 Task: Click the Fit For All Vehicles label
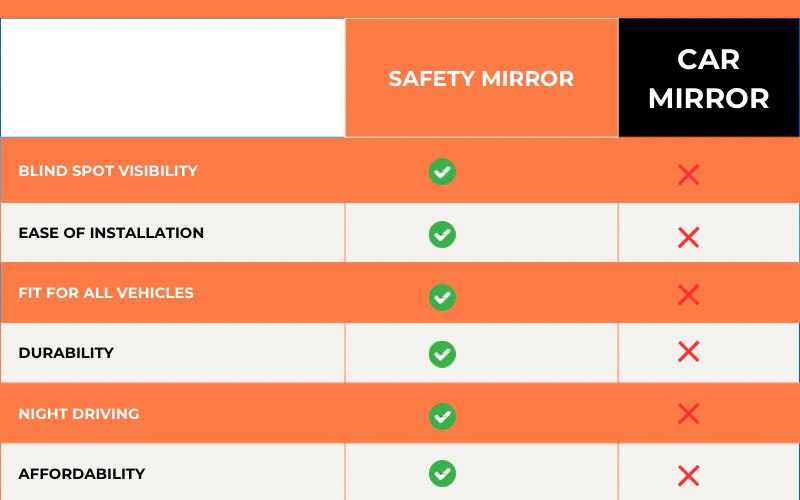106,293
